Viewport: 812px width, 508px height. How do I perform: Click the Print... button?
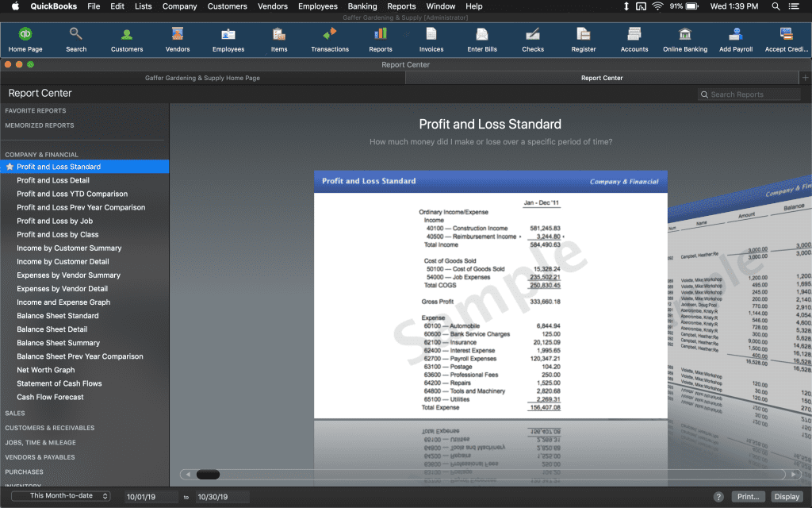(749, 497)
